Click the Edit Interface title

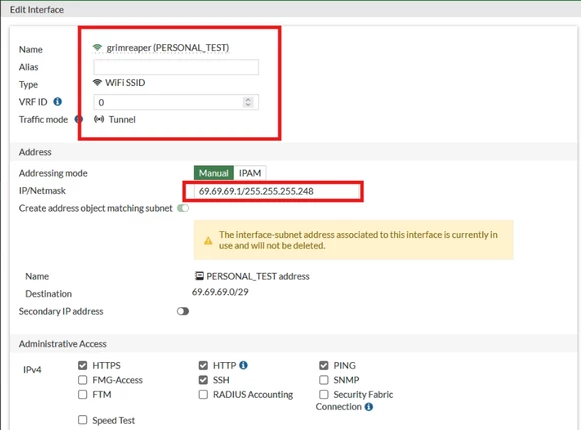coord(37,10)
